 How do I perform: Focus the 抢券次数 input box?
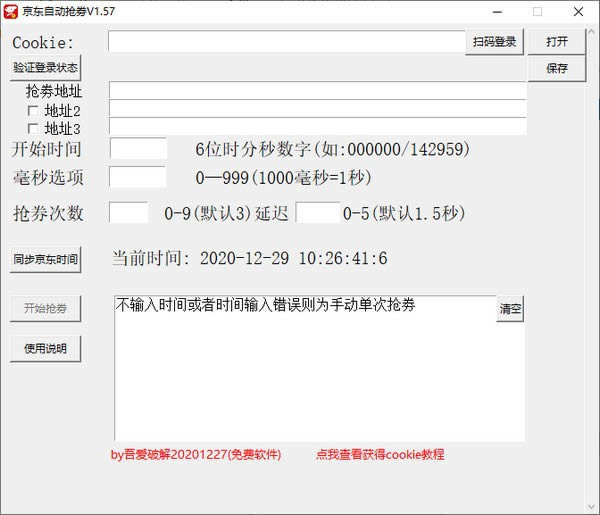point(128,213)
